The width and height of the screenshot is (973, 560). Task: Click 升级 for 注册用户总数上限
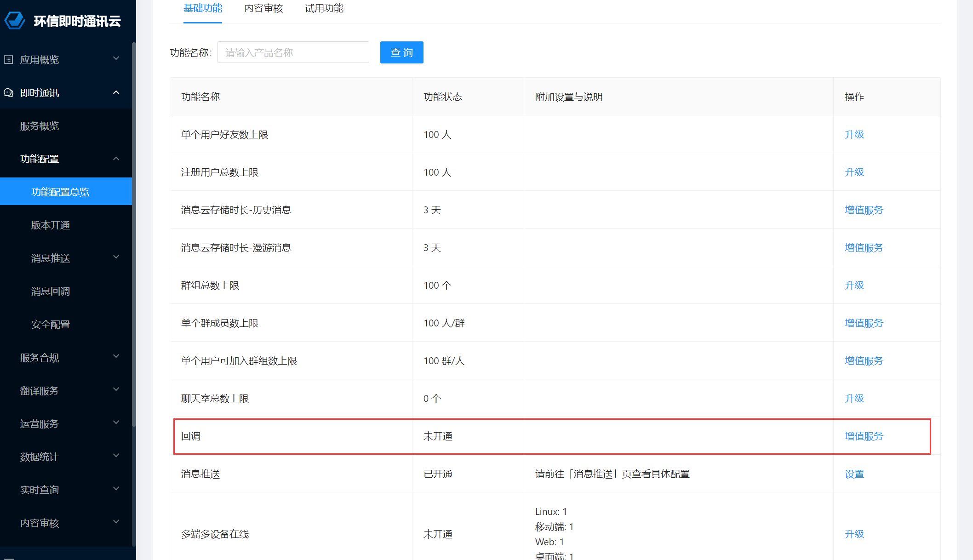pos(854,172)
